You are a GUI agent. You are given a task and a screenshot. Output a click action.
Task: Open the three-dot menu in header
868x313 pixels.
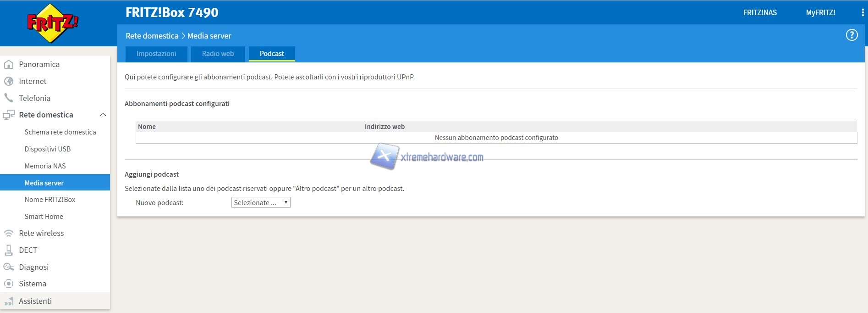point(863,13)
